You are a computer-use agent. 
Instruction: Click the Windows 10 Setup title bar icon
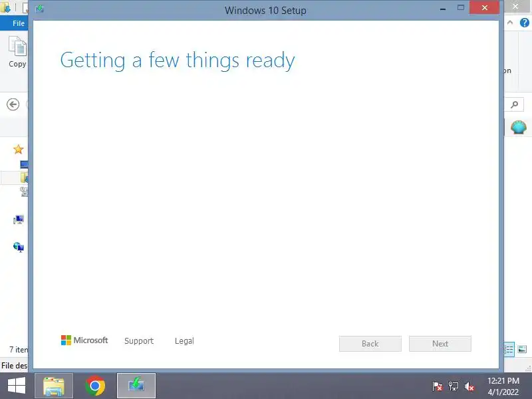click(40, 9)
